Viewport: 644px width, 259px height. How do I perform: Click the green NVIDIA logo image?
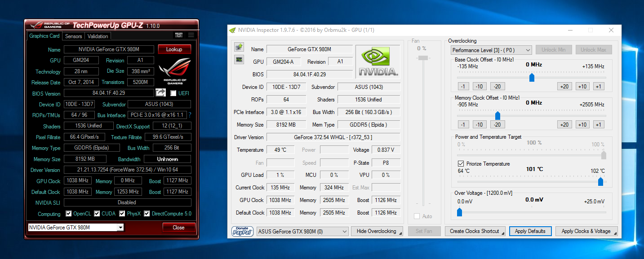click(378, 61)
